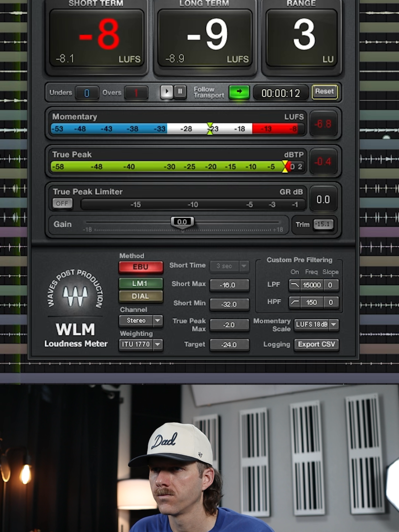The image size is (399, 532).
Task: Click the HPF slope value box
Action: pos(331,302)
